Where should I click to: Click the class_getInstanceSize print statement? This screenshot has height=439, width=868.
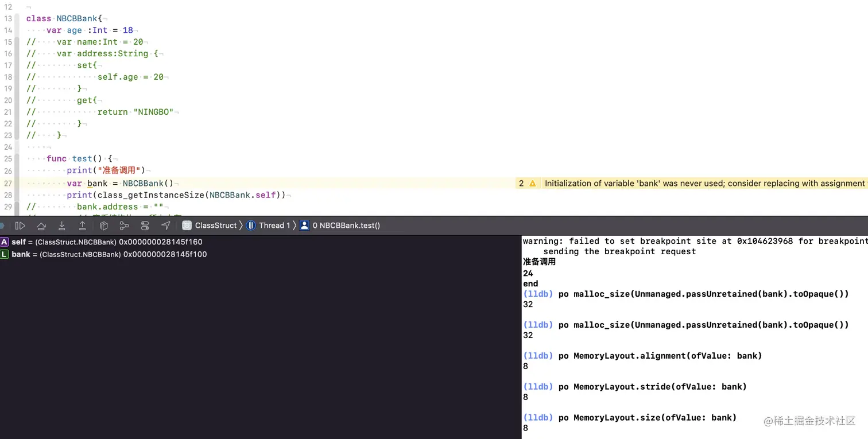(176, 195)
